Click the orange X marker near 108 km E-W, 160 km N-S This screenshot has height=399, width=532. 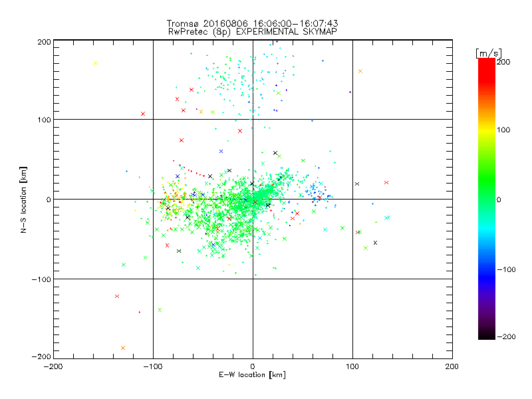[360, 71]
